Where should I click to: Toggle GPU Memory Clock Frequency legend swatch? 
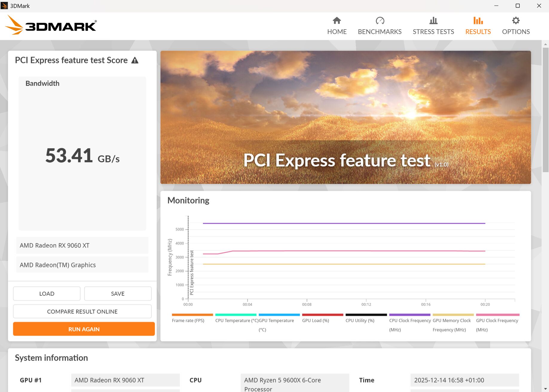(x=453, y=315)
